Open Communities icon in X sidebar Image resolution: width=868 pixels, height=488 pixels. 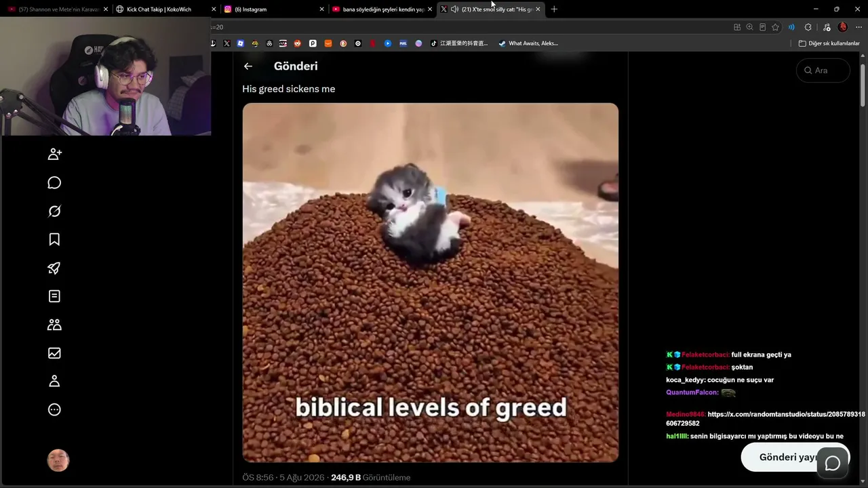coord(55,325)
